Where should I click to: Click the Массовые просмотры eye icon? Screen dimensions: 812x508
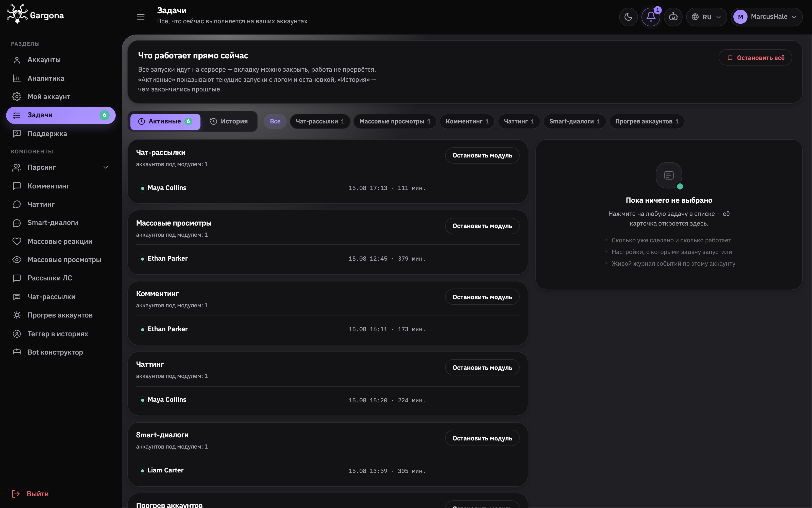(17, 260)
